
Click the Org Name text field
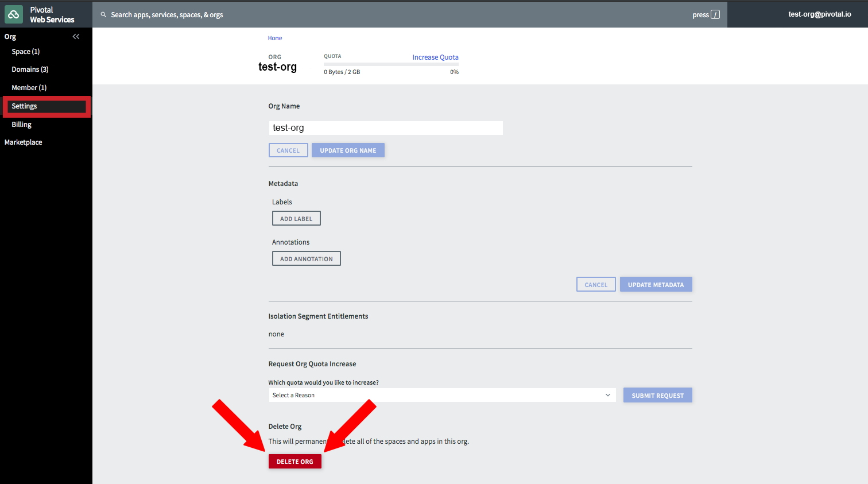385,128
